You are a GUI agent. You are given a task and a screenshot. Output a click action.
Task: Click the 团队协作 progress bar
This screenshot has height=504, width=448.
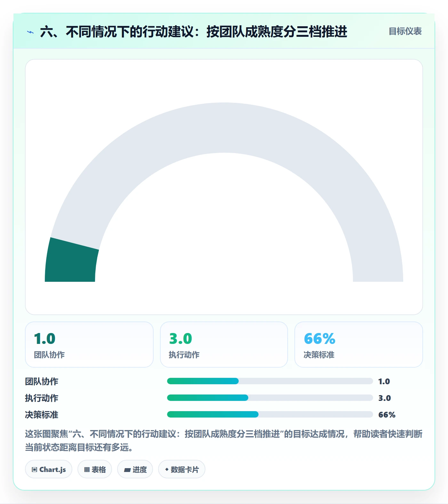(270, 381)
